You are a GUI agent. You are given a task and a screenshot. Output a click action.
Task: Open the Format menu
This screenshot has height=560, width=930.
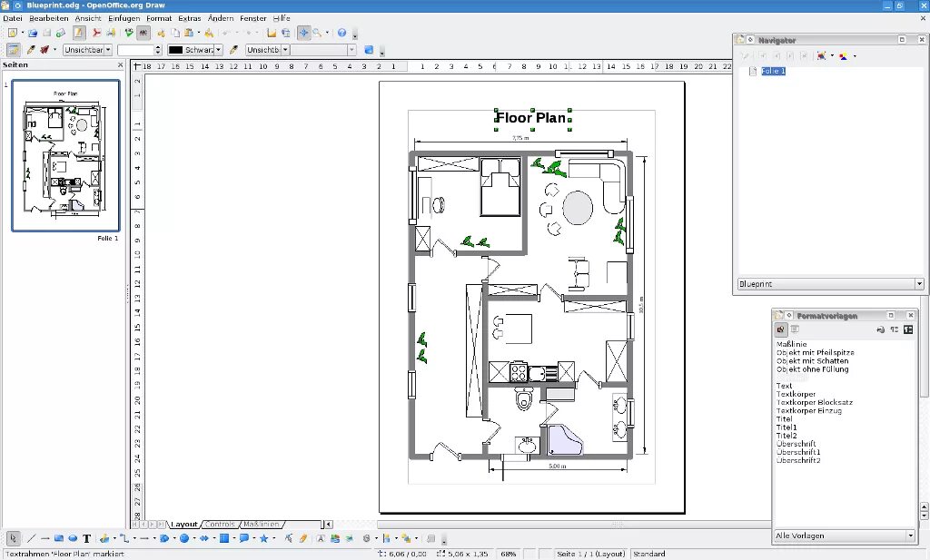(x=159, y=18)
